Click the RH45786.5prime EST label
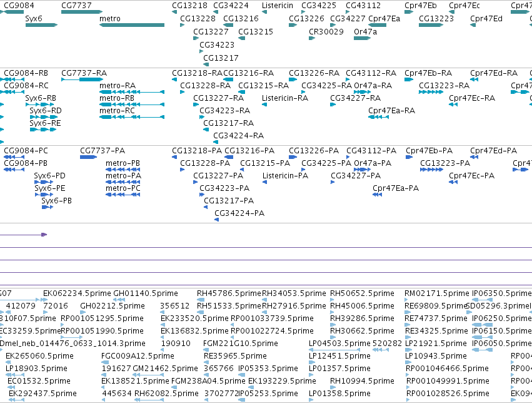 [229, 293]
